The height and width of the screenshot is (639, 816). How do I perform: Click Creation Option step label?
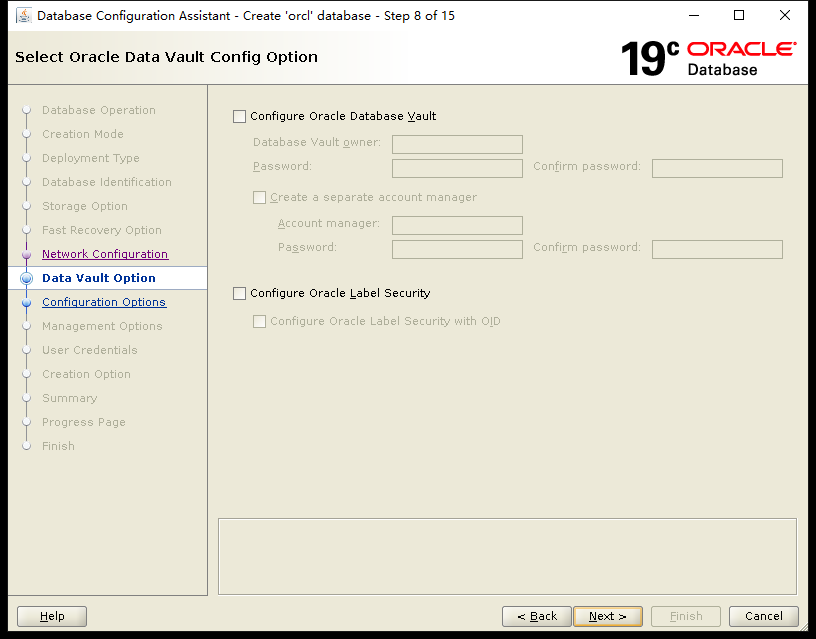(x=86, y=374)
